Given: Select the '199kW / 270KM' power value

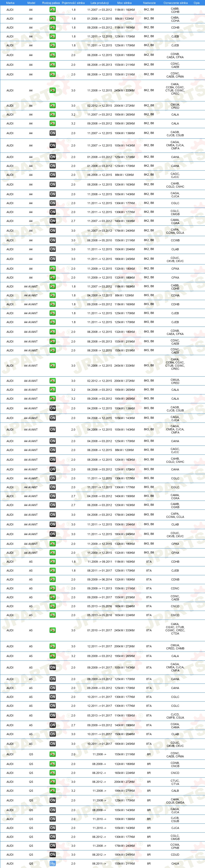Looking at the screenshot, I should tap(125, 790).
